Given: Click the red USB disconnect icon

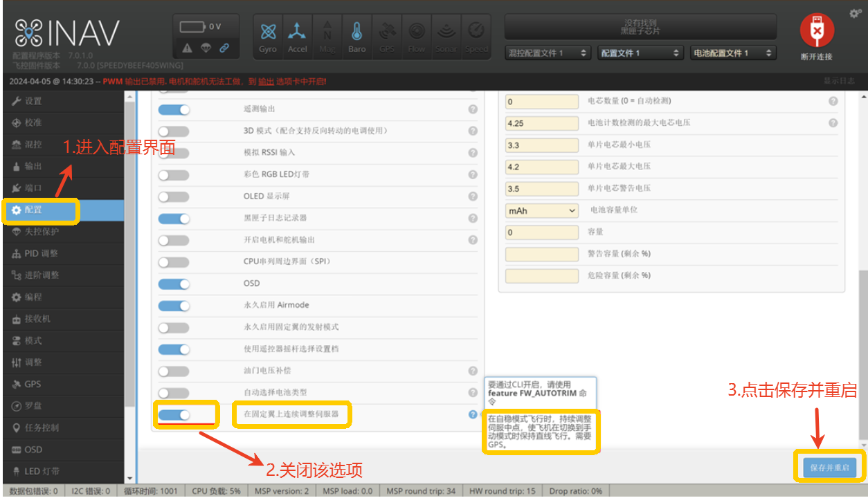Looking at the screenshot, I should (x=817, y=31).
